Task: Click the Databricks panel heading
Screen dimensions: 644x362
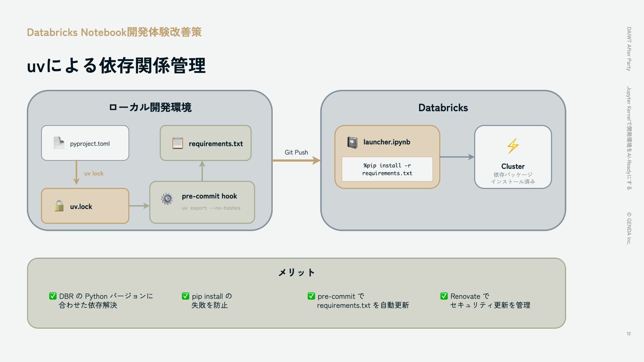Action: tap(443, 108)
